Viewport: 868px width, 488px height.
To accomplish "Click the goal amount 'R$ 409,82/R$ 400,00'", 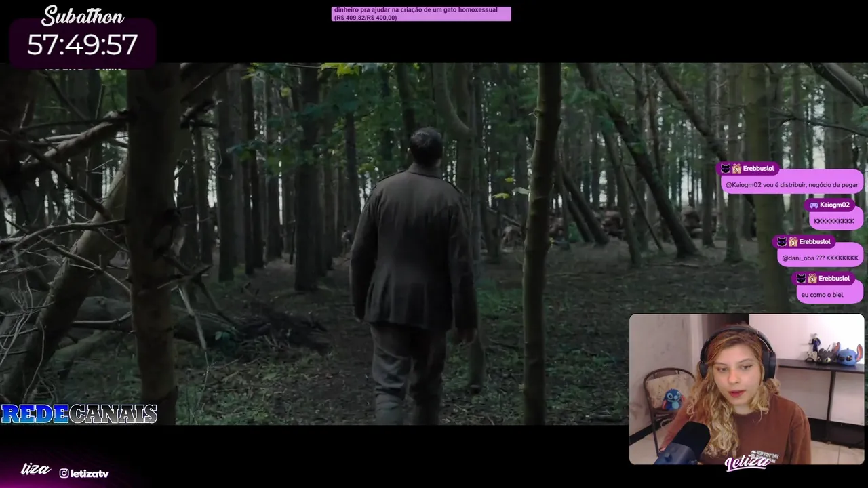I will tap(366, 18).
